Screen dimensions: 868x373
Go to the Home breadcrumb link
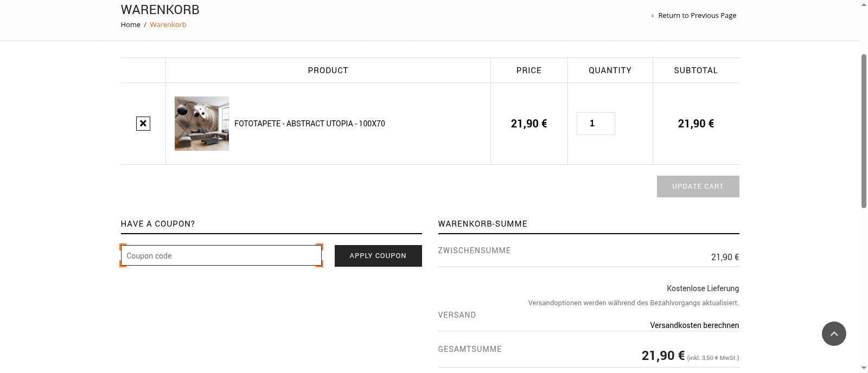coord(130,25)
